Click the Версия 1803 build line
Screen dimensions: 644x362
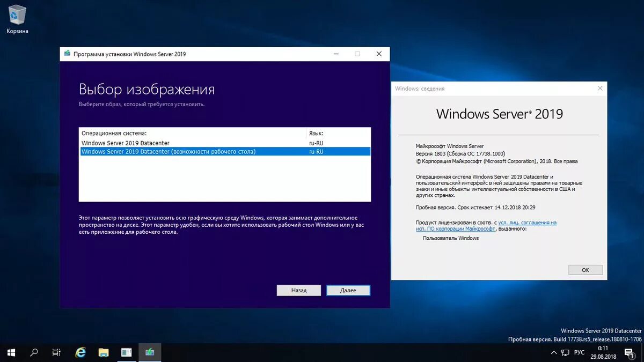coord(460,153)
